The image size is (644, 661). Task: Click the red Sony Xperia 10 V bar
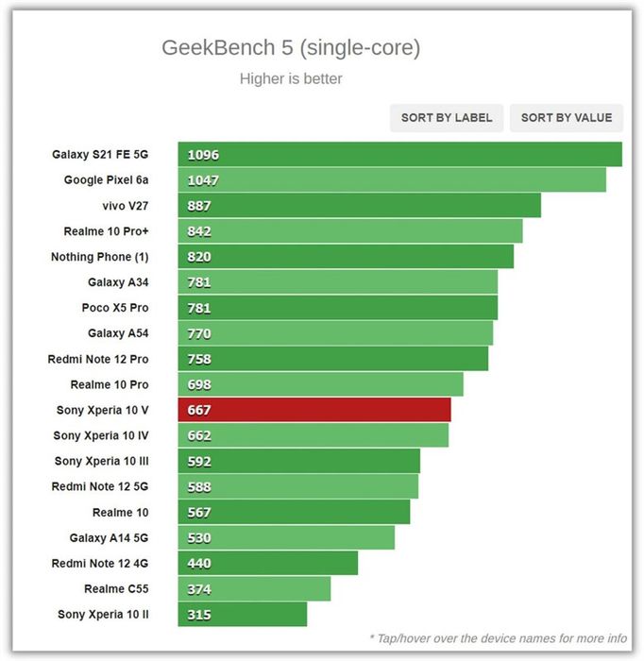(x=314, y=409)
